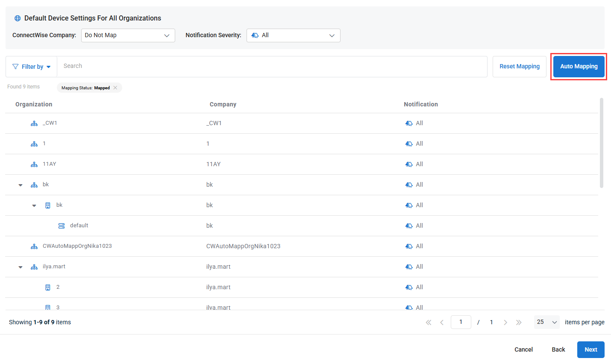Change the items per page selector
Image resolution: width=611 pixels, height=364 pixels.
pos(546,322)
